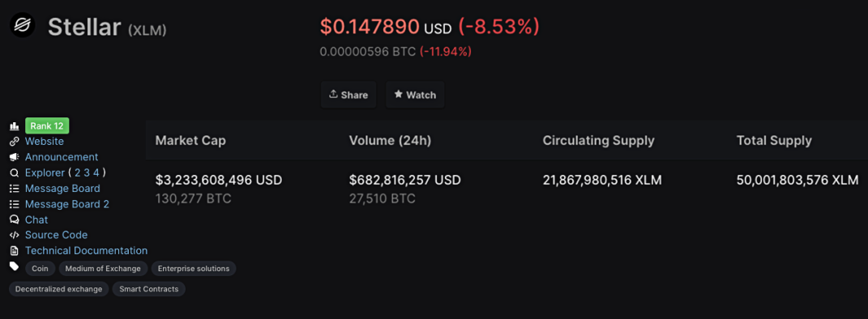Click the document icon beside Technical Documentation
The image size is (868, 319).
pos(15,251)
